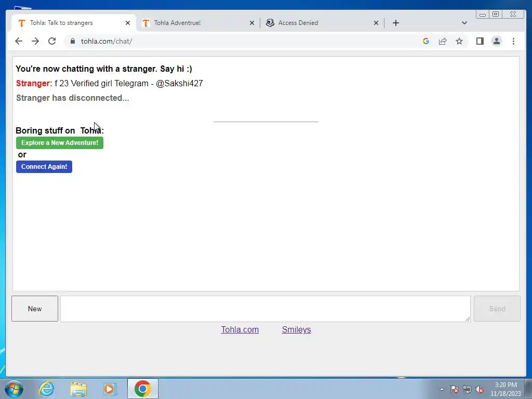Go back to the previous page
Screen dimensions: 532x399
point(19,41)
